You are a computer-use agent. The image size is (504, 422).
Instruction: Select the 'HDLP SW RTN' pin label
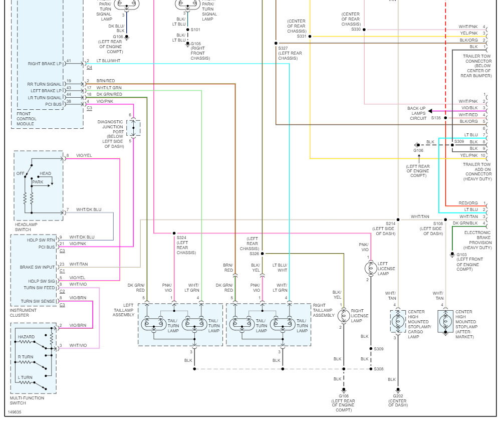click(x=41, y=240)
